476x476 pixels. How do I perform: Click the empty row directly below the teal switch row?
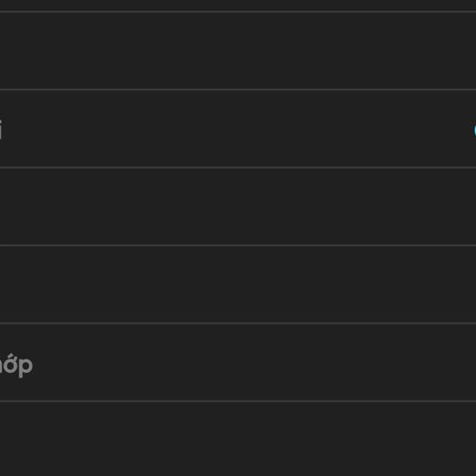pos(238,206)
